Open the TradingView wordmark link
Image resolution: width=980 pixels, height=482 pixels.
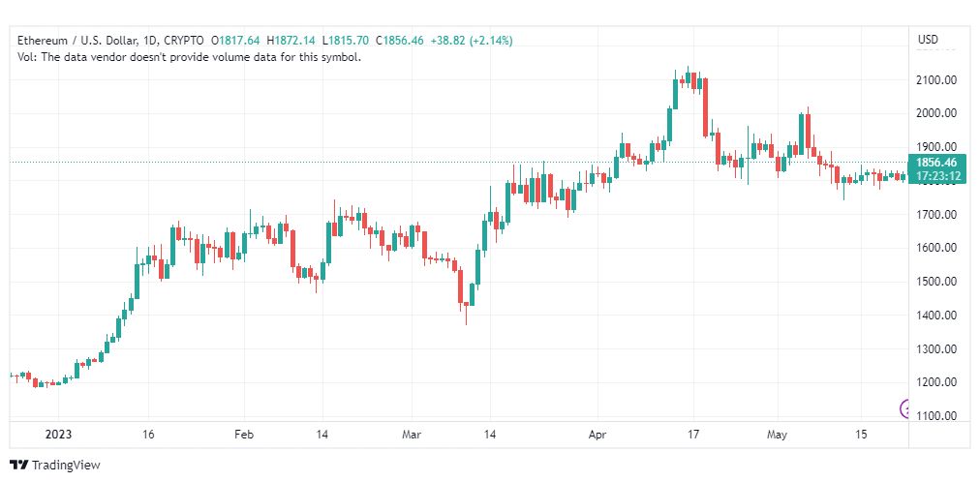[66, 466]
